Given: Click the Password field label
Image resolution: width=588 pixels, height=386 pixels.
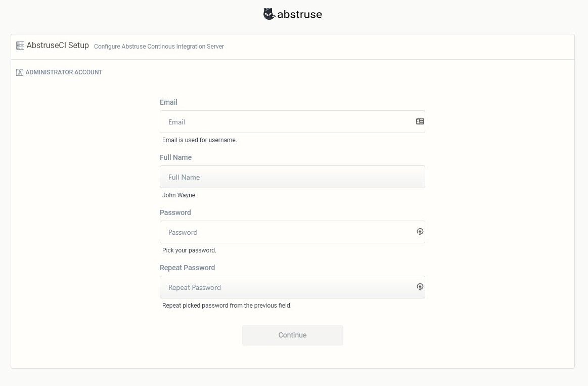Looking at the screenshot, I should (175, 212).
